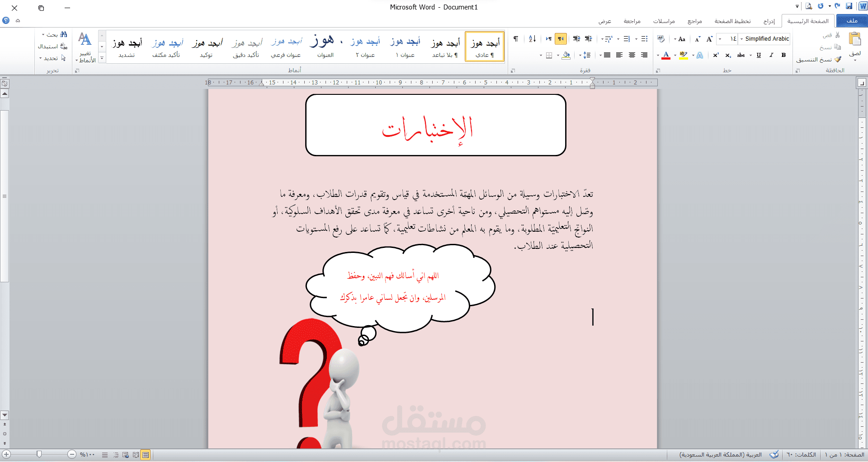Apply yellow text highlight color
The image size is (868, 462).
tap(684, 55)
